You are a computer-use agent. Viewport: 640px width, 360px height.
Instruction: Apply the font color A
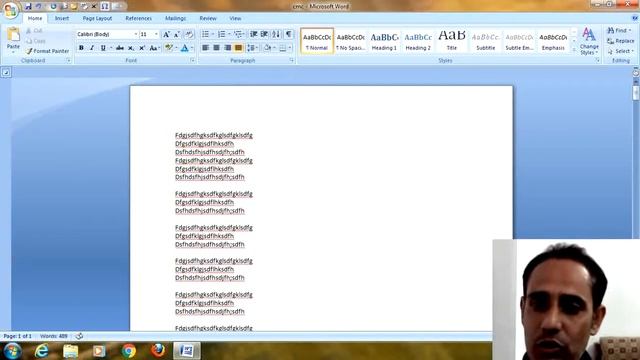(x=184, y=48)
